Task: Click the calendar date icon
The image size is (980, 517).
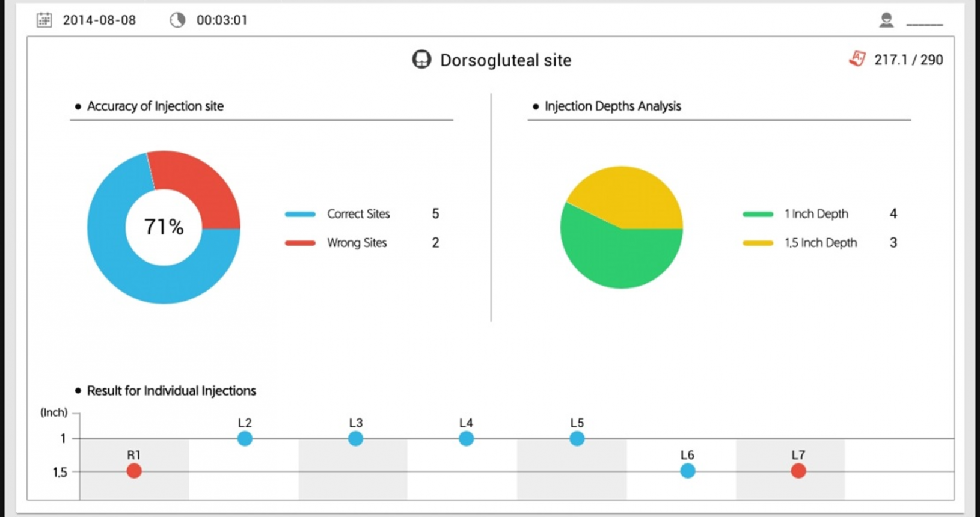Action: (x=44, y=20)
